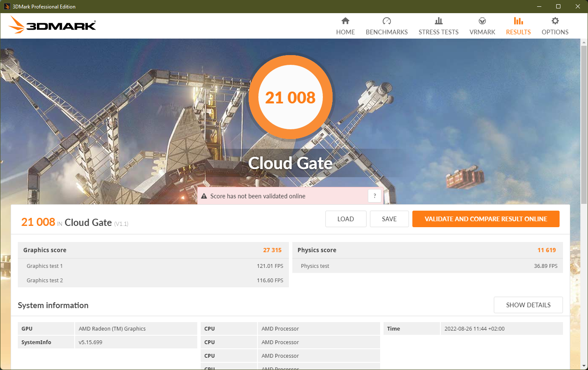Screen dimensions: 588x370
Task: Click the 3DMark title bar app icon
Action: point(7,6)
